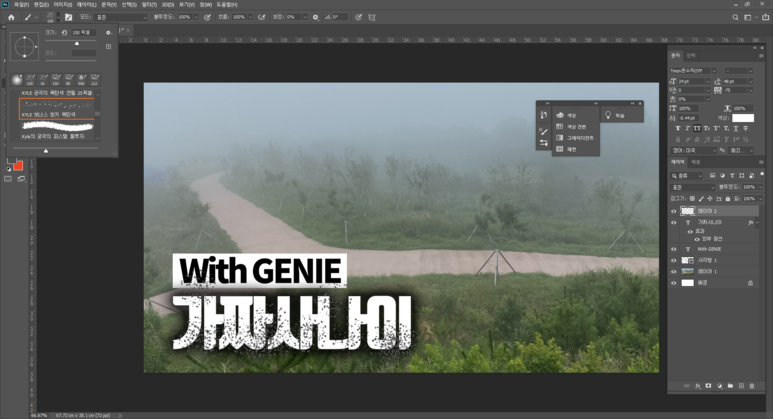The height and width of the screenshot is (419, 773).
Task: Add layer style fx icon at bottom
Action: coord(698,386)
